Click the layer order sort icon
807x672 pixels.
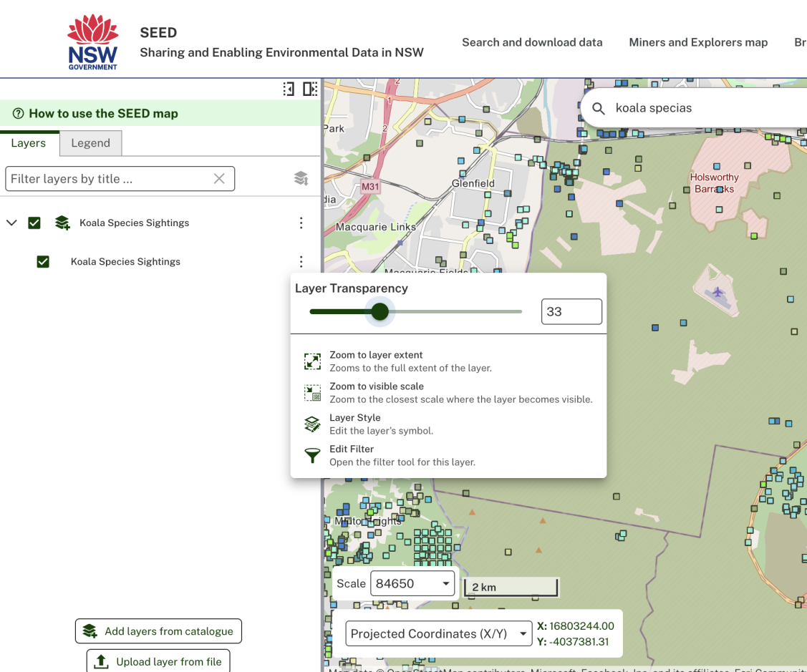click(301, 178)
